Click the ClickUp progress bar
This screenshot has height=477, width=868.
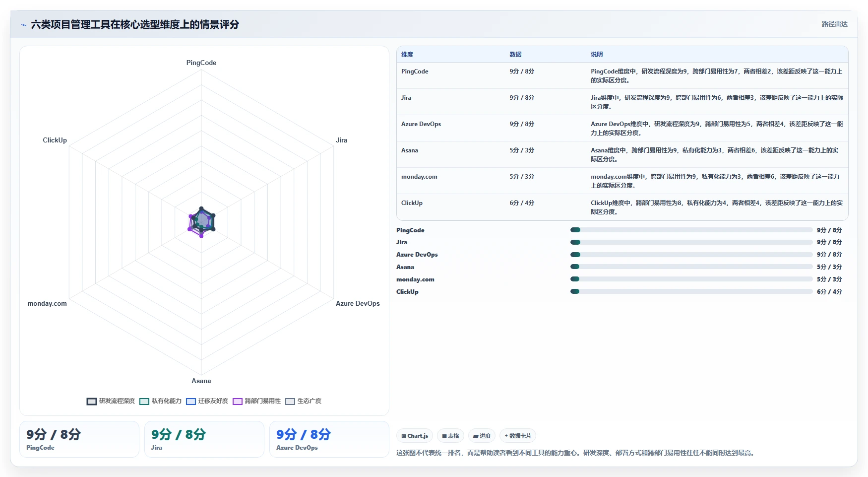pyautogui.click(x=691, y=291)
